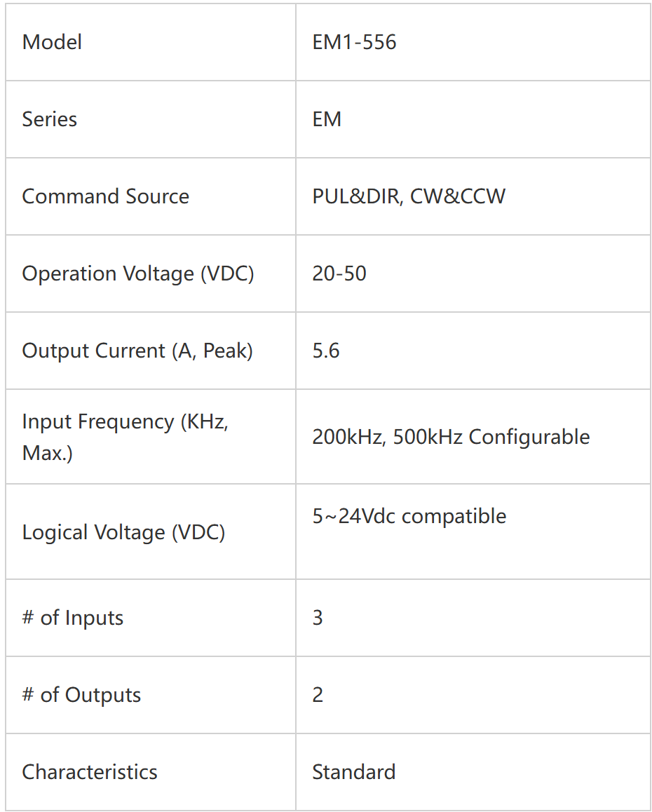Click the Output Current (A, Peak) label

coord(137,351)
